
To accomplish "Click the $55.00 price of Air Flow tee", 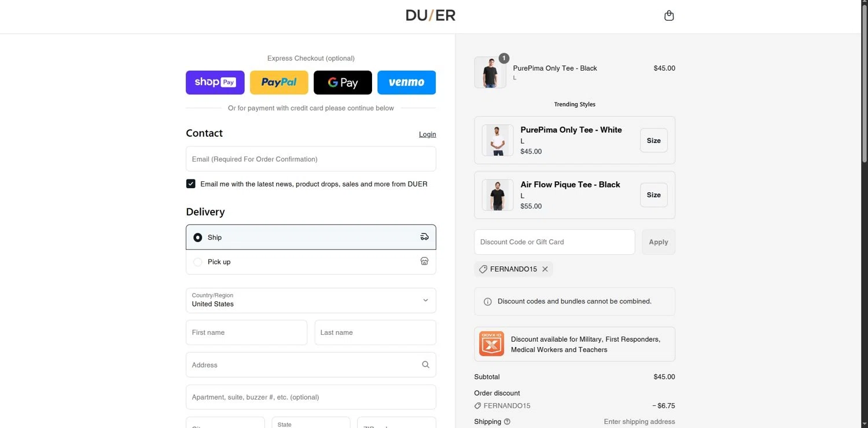I will coord(531,206).
